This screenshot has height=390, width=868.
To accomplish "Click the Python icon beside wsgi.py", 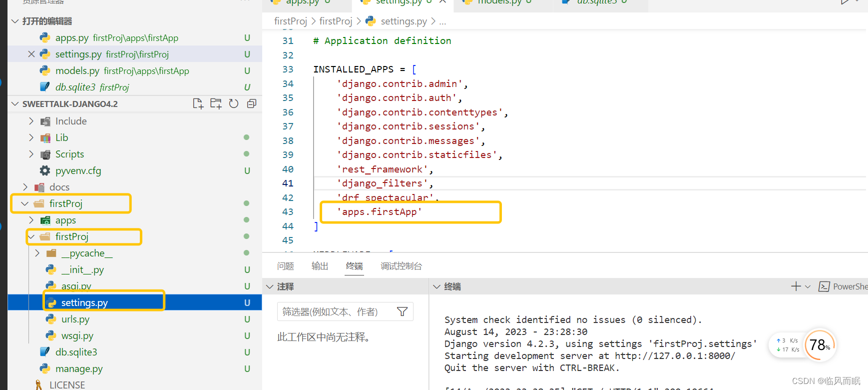I will click(x=51, y=335).
